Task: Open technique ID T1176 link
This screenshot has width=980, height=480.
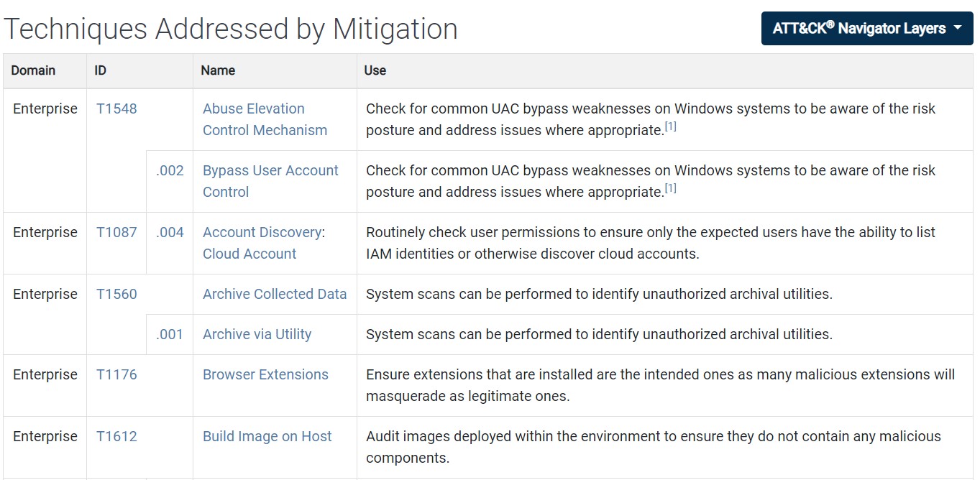Action: click(x=116, y=374)
